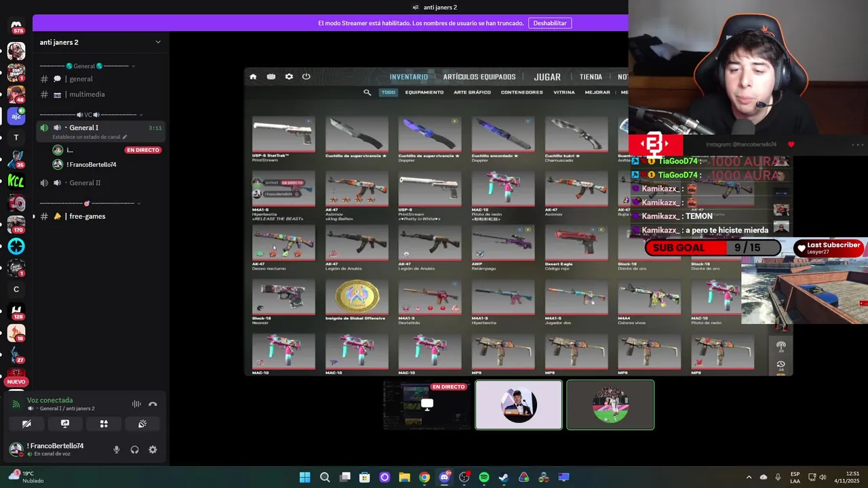
Task: Click the share screen button
Action: (65, 424)
